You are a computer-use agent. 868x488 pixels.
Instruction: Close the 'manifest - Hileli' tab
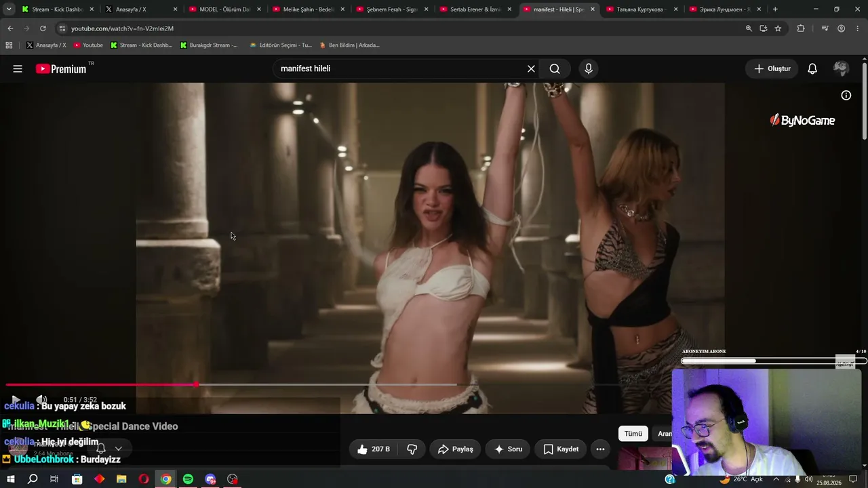click(592, 9)
